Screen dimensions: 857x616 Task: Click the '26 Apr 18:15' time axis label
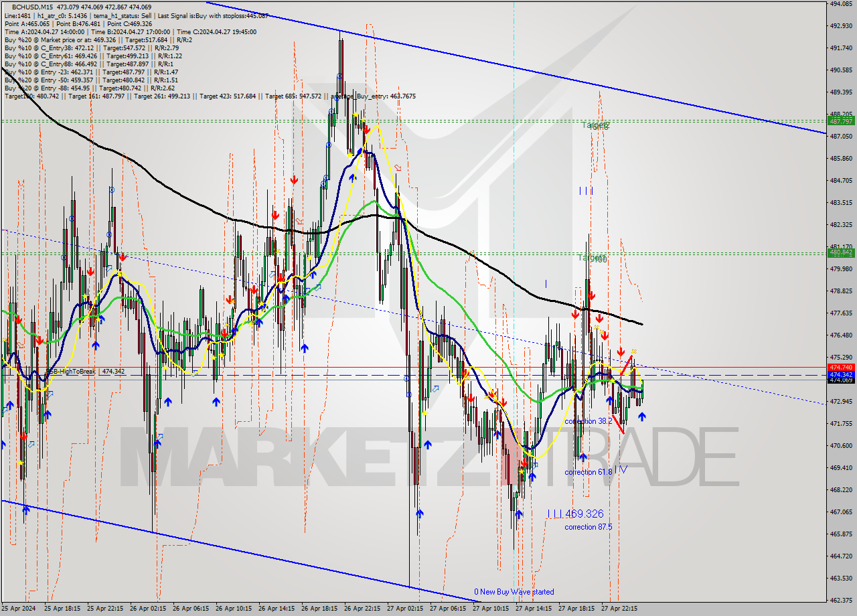(x=319, y=609)
